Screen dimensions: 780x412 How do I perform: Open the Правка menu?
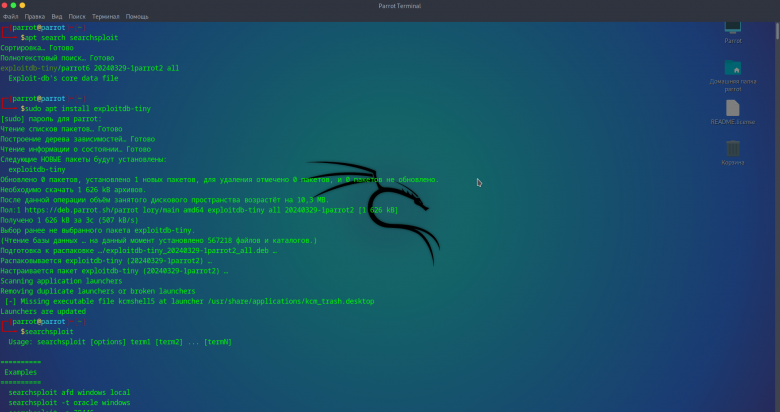click(x=35, y=16)
